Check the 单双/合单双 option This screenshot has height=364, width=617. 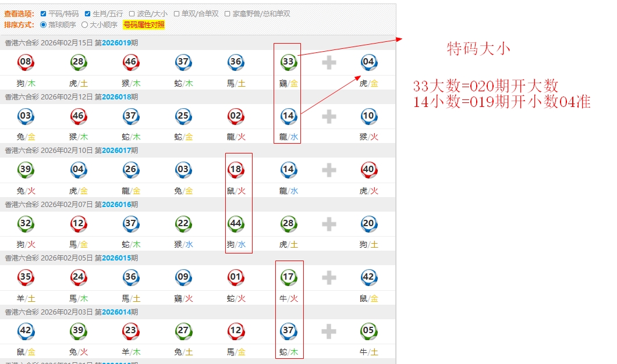coord(177,13)
